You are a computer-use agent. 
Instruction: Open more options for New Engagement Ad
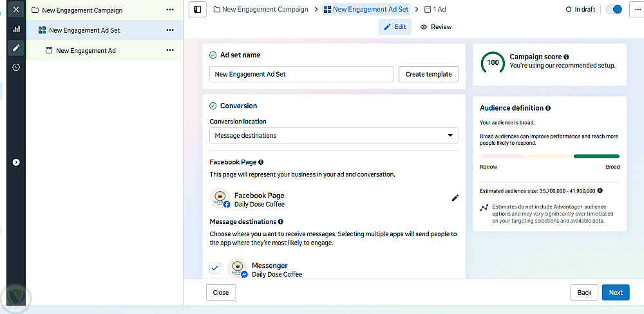tap(170, 50)
